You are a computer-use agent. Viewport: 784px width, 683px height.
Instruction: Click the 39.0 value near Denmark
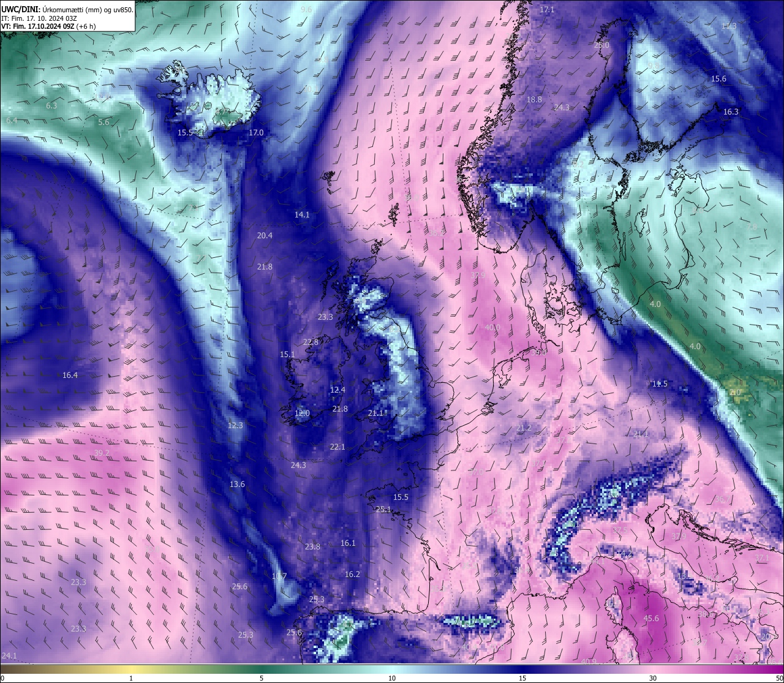540,353
